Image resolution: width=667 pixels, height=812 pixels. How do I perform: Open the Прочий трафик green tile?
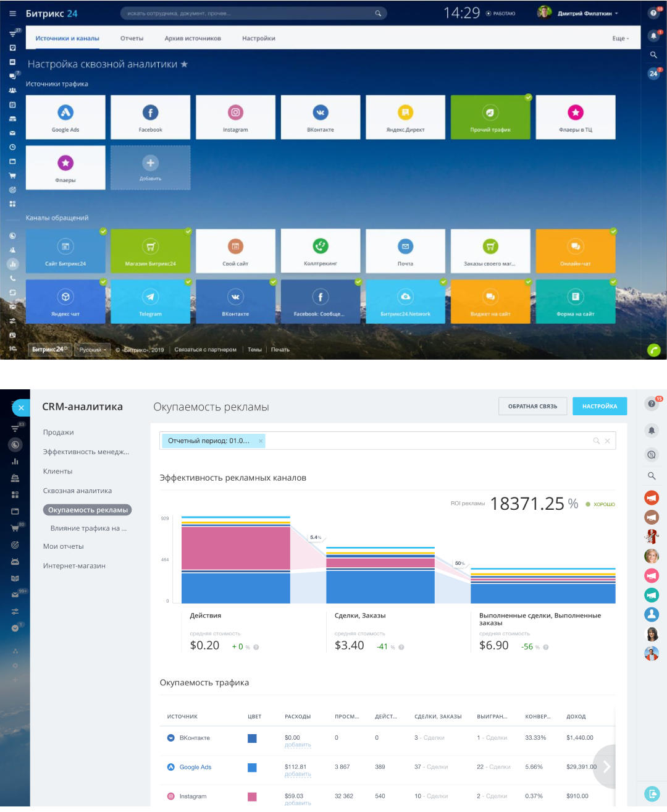[490, 117]
